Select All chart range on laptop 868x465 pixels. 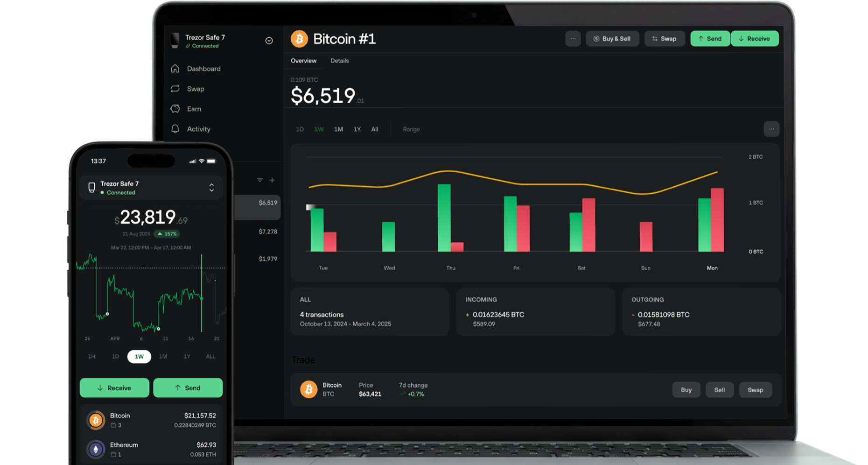(375, 129)
